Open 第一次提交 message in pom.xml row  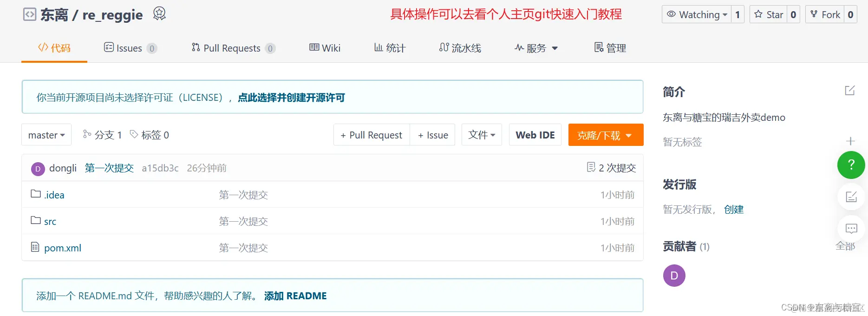pyautogui.click(x=243, y=248)
